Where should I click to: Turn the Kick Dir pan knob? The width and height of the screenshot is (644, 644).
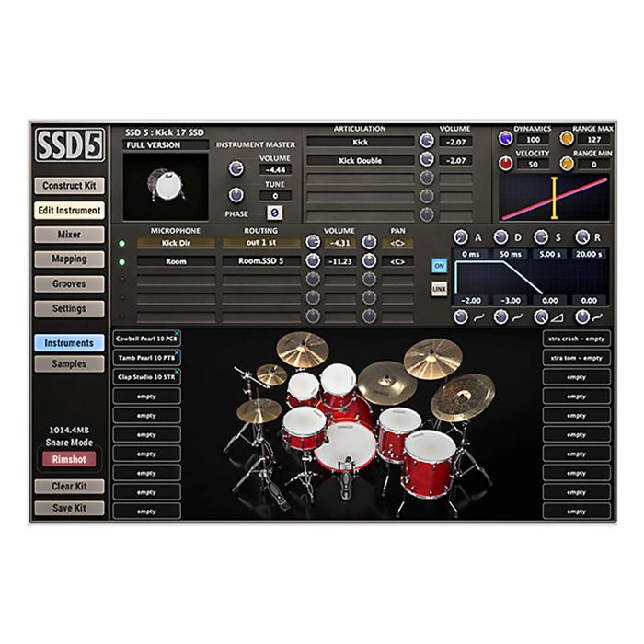(369, 242)
